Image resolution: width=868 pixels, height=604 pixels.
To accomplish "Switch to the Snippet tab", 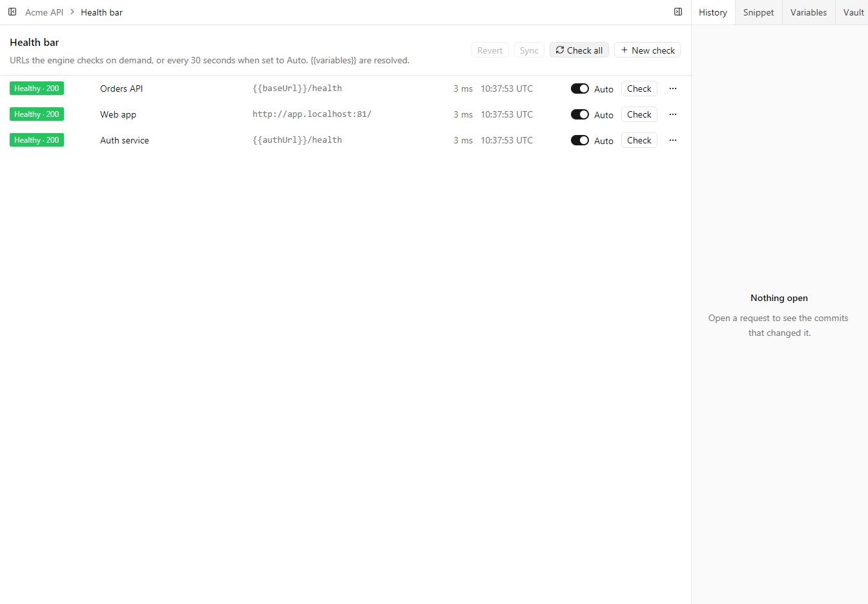I will [x=758, y=12].
